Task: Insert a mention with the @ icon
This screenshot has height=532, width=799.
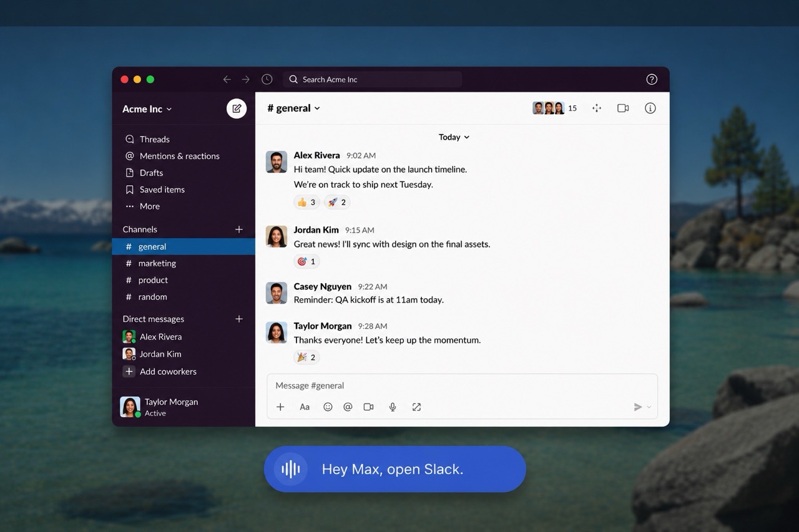Action: (348, 407)
